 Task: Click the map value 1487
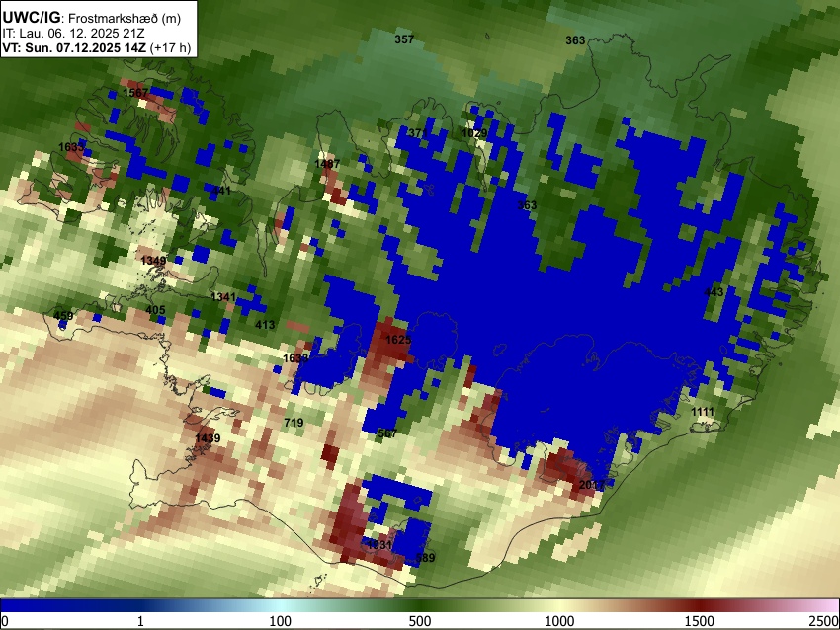(327, 164)
